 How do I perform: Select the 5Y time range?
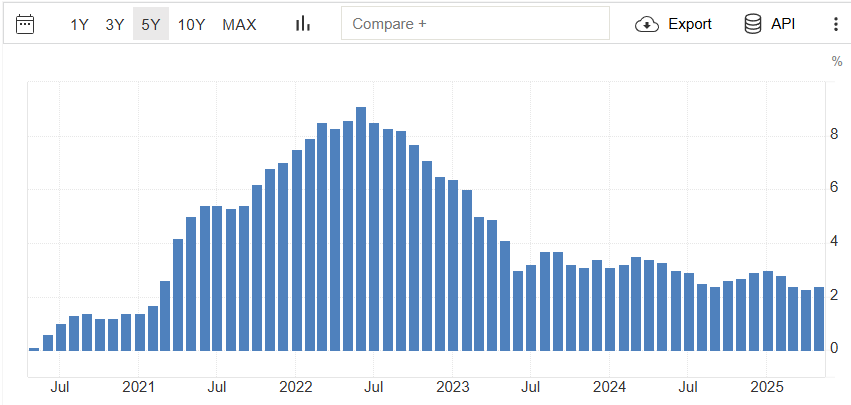click(151, 24)
